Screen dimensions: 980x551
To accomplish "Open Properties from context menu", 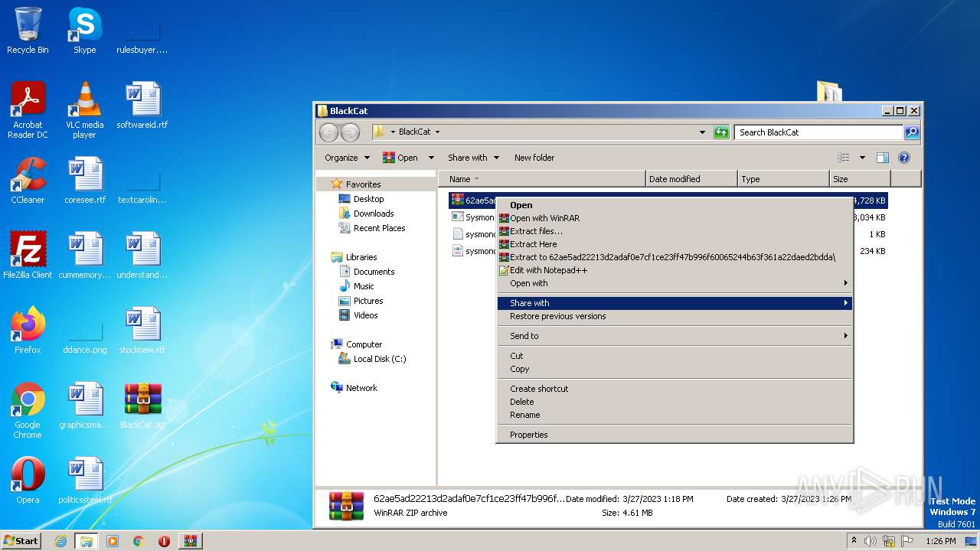I will click(x=675, y=435).
